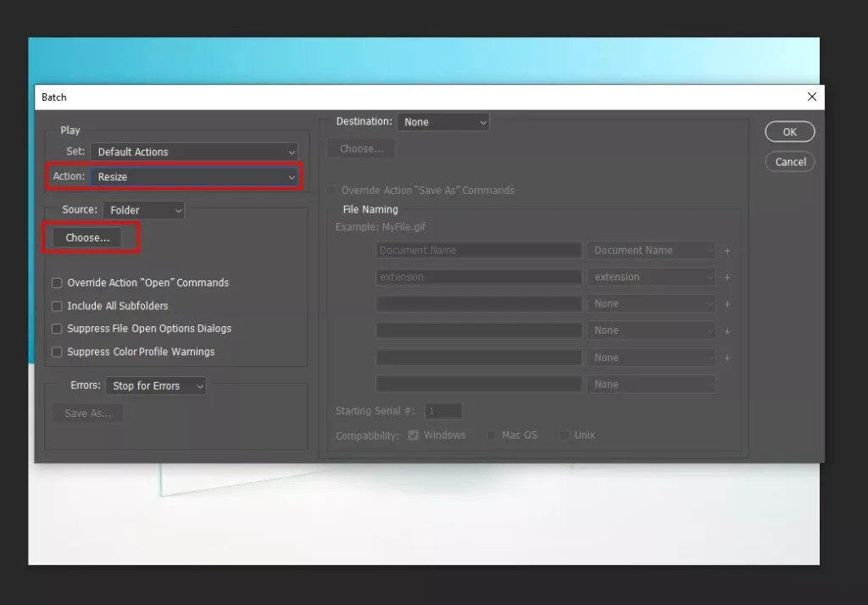Enable Suppress Color Profile Warnings
Screen dimensions: 868x605
coord(57,352)
